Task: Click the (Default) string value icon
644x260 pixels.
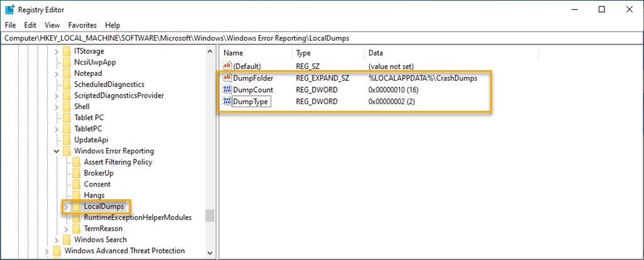Action: (227, 66)
